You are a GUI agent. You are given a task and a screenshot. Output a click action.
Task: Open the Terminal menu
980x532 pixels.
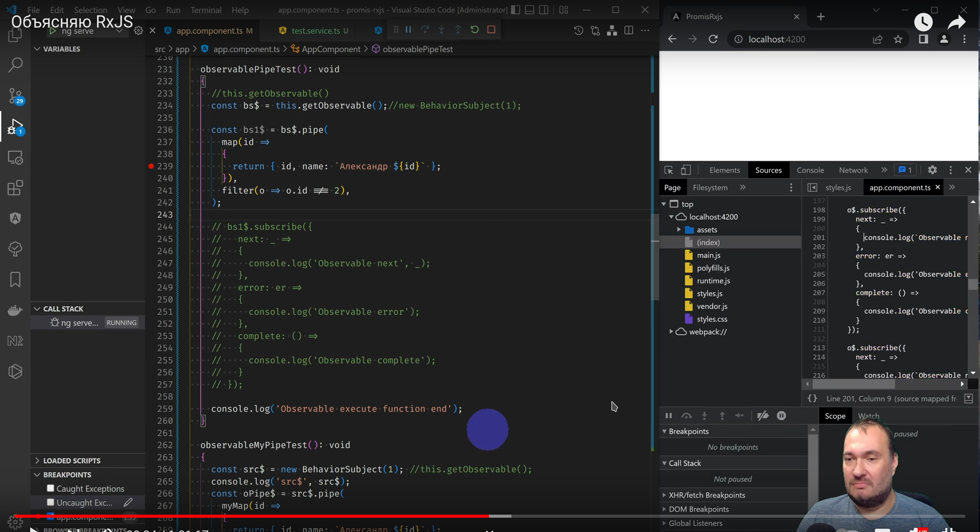(206, 10)
